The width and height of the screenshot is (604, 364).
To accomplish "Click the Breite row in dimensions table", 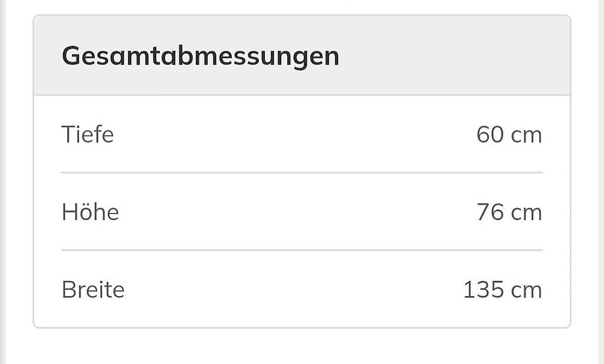I will [x=302, y=289].
